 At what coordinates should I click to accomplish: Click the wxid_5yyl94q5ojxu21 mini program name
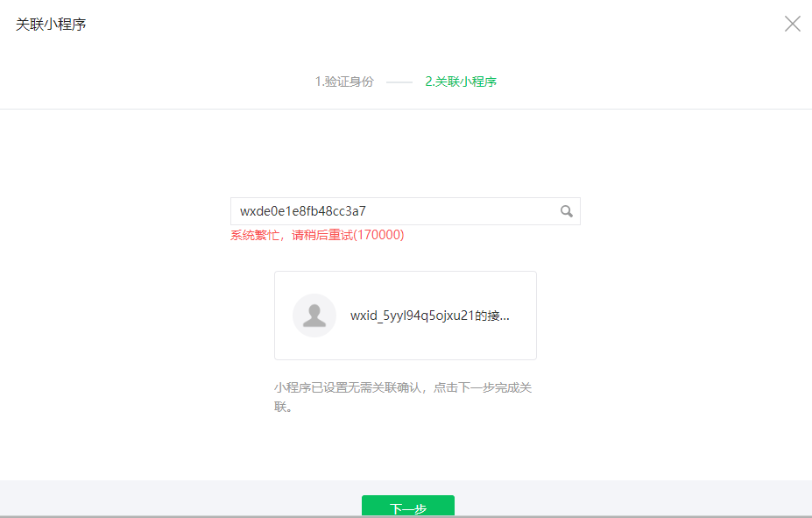point(430,316)
